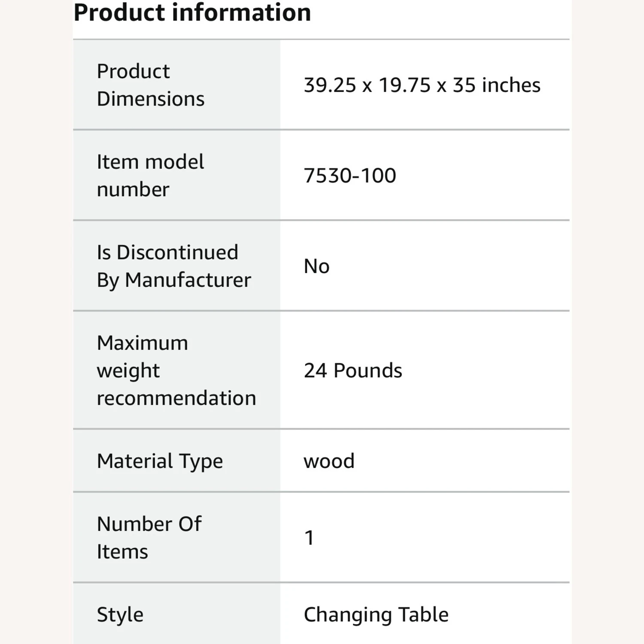Select the Item model number label
This screenshot has height=644, width=644.
click(x=150, y=176)
